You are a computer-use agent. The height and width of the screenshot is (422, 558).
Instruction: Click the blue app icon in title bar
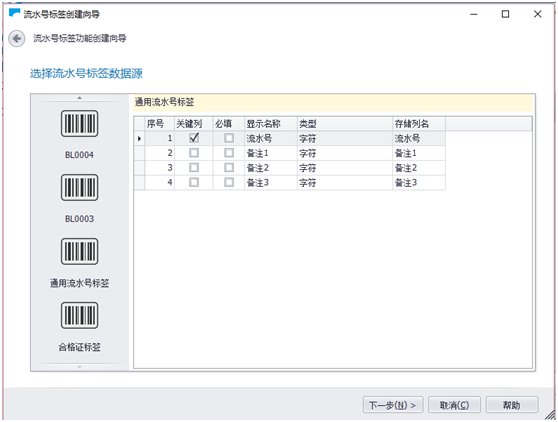pos(14,13)
